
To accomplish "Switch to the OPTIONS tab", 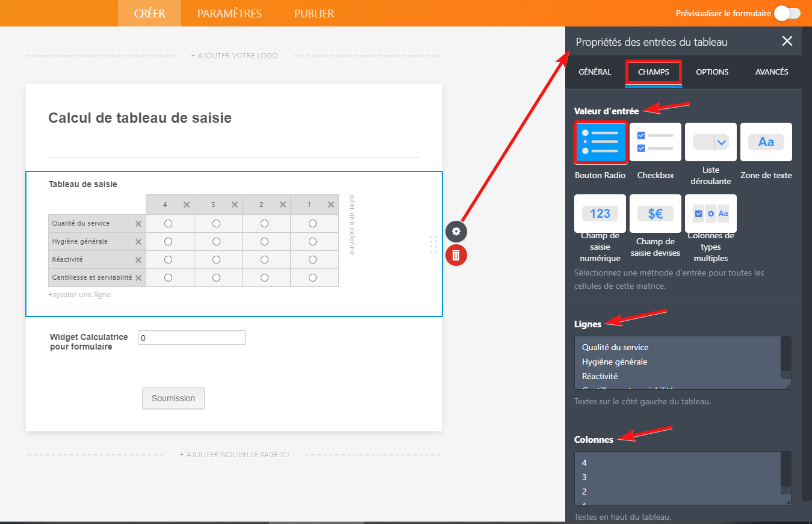I will point(712,72).
